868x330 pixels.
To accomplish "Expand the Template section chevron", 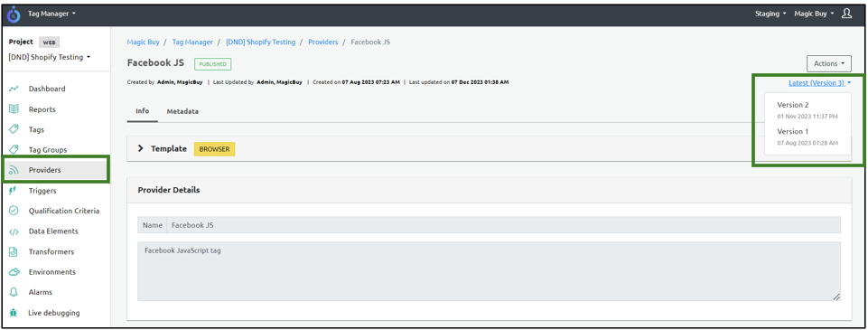I will coord(141,148).
